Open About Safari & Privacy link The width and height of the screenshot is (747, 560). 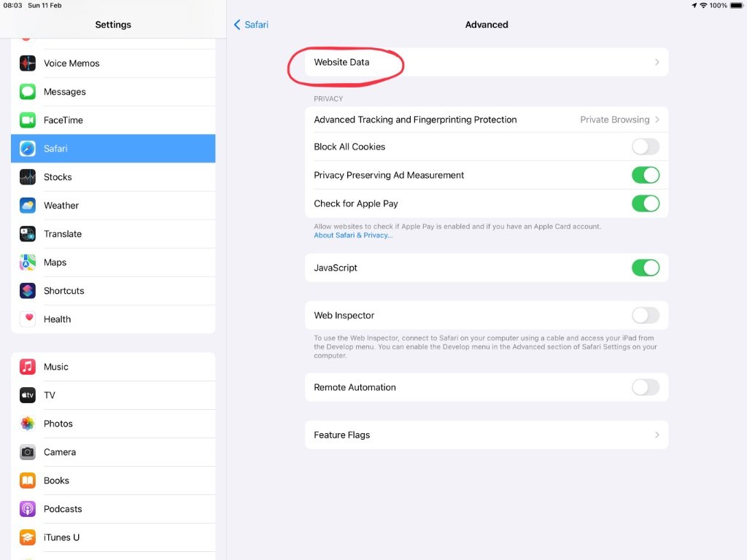pos(353,236)
